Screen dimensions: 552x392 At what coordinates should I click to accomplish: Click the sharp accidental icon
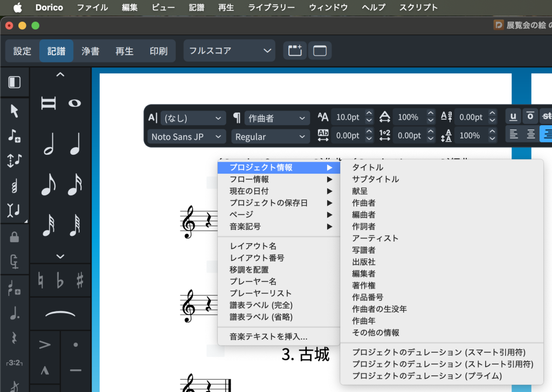point(80,280)
